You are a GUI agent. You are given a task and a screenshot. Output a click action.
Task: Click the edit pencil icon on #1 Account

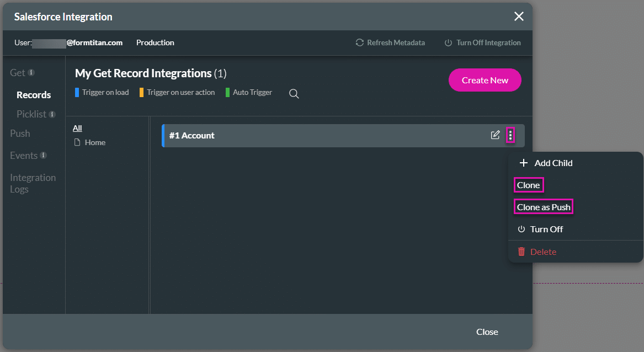click(495, 135)
